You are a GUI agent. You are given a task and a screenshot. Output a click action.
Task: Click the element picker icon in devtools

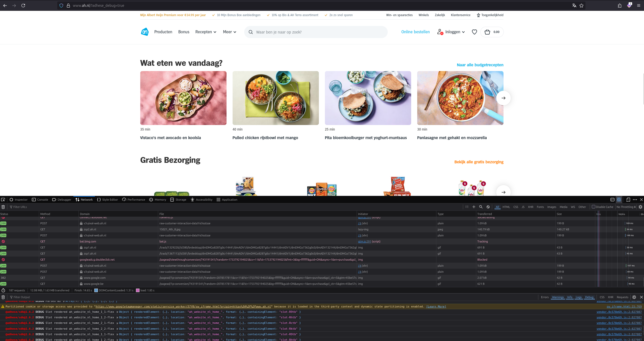(3, 200)
